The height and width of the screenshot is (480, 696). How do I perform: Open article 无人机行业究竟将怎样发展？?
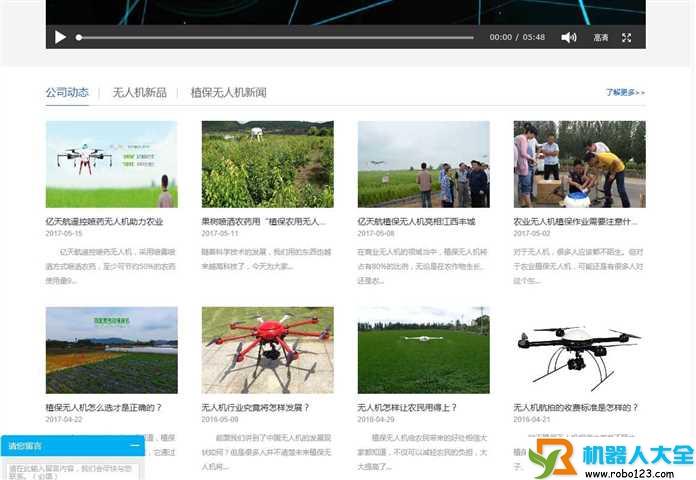[x=256, y=407]
